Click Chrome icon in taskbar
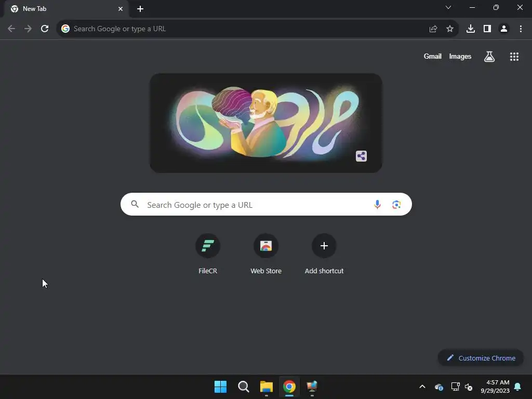This screenshot has height=399, width=532. point(289,387)
